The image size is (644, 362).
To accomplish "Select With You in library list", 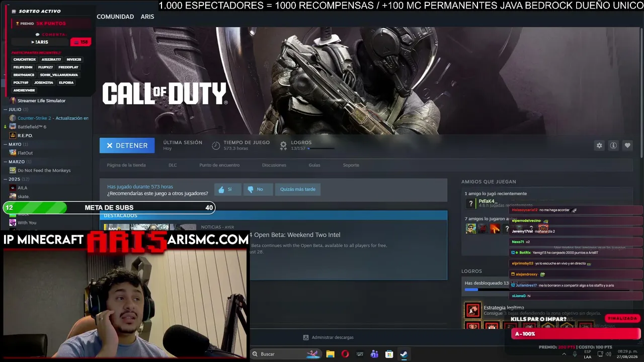I will click(x=27, y=223).
